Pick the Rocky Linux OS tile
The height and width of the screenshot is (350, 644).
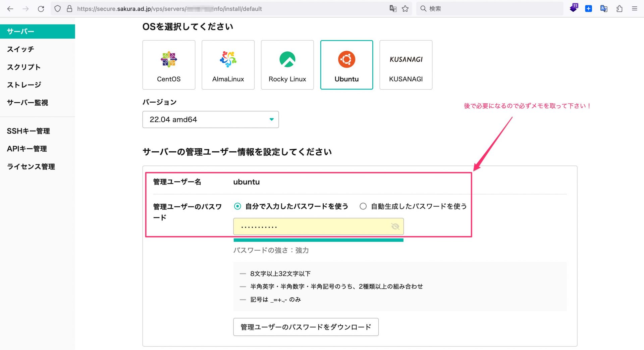coord(287,65)
